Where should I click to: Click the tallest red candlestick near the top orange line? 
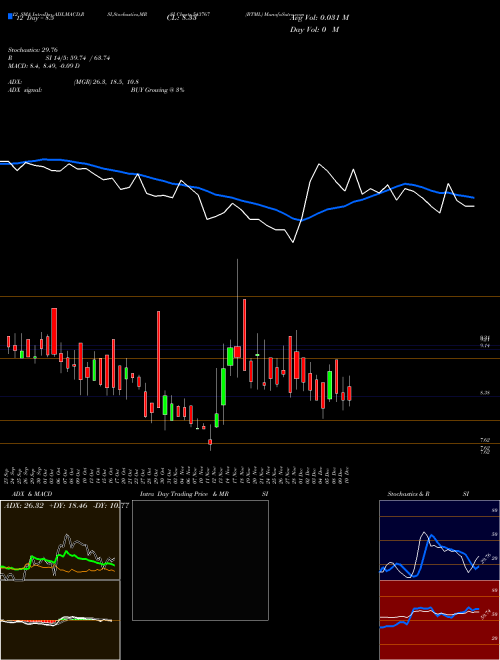(x=244, y=335)
